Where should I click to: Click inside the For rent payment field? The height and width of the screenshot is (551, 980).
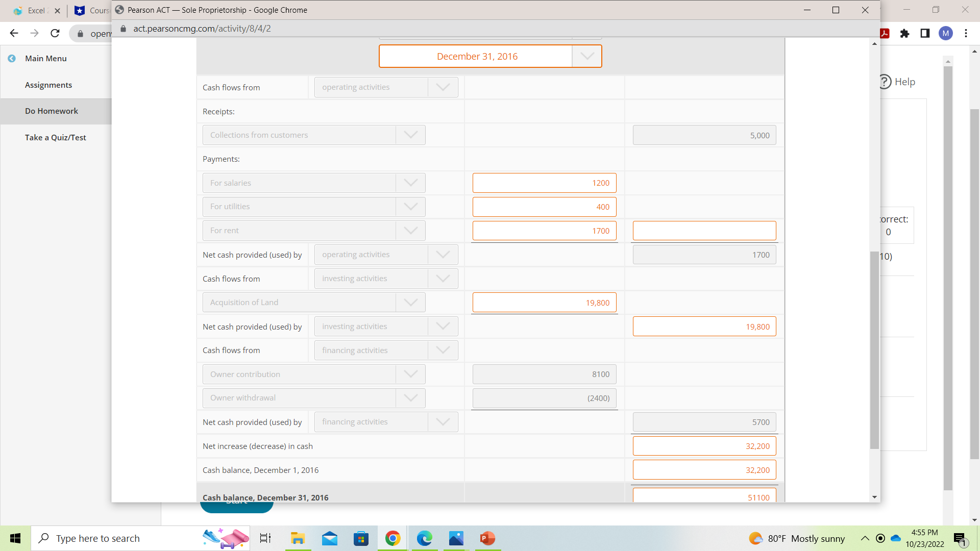[544, 231]
